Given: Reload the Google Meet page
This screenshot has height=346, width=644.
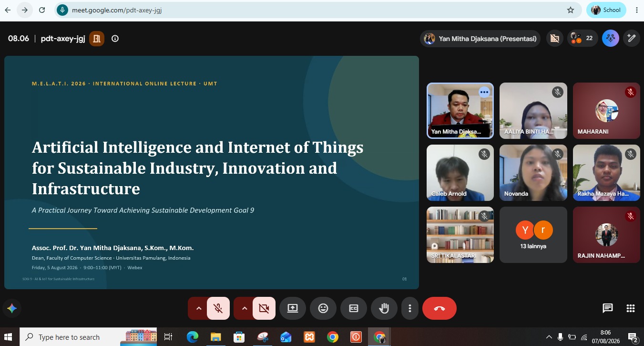Looking at the screenshot, I should click(x=42, y=10).
